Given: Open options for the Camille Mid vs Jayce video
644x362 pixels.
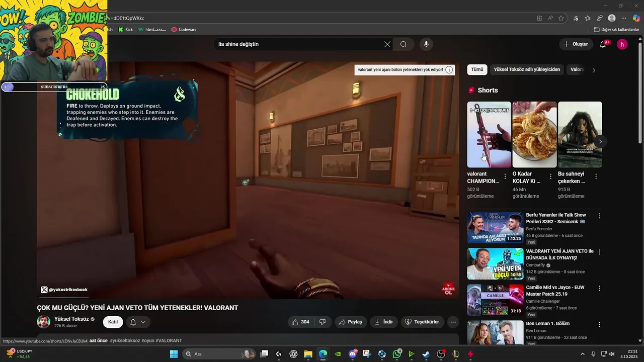Looking at the screenshot, I should click(599, 288).
